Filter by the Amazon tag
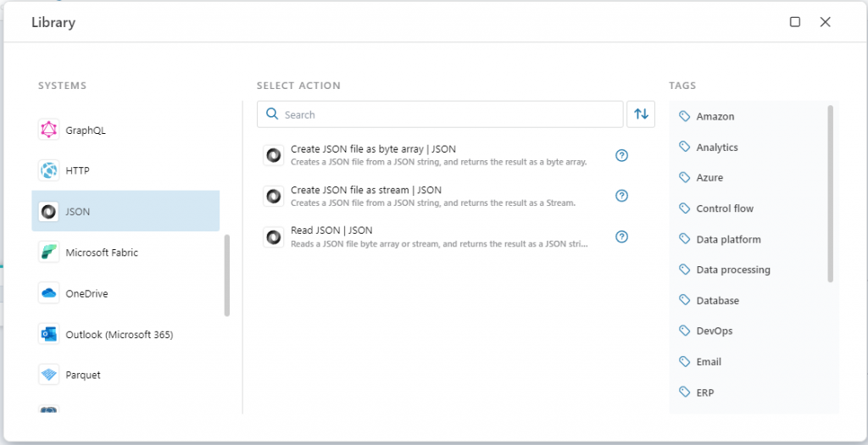 [x=715, y=117]
